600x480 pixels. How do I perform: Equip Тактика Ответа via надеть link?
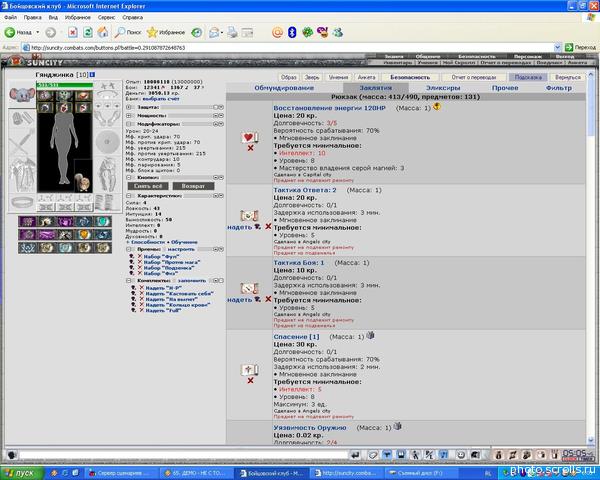pyautogui.click(x=240, y=227)
